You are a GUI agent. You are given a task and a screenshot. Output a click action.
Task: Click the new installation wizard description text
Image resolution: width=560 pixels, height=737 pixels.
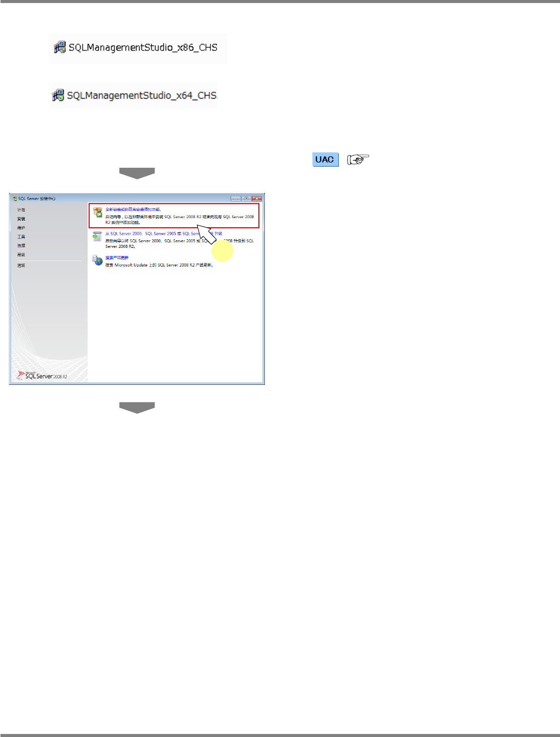click(180, 220)
